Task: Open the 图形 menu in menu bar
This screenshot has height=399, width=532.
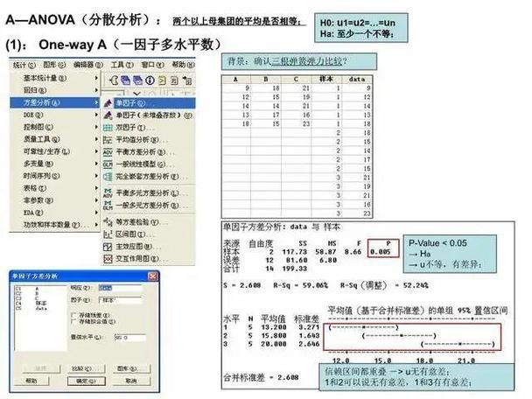Action: (x=54, y=65)
